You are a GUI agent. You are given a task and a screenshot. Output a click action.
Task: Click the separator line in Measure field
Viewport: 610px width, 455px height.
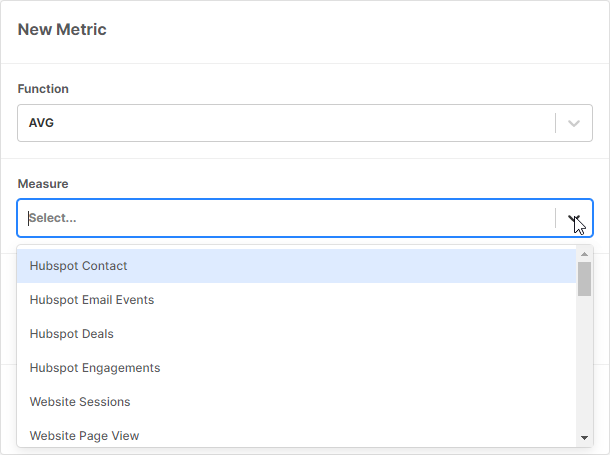[x=555, y=218]
